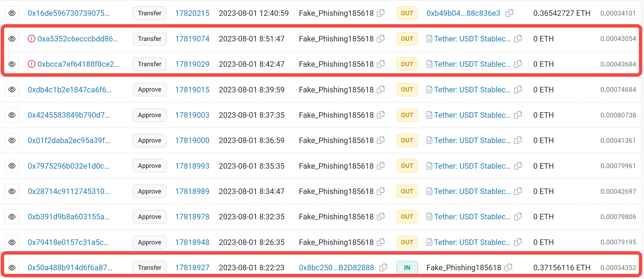Copy Tether recipient address in block 17819074 row
This screenshot has height=279, width=644.
pos(518,39)
